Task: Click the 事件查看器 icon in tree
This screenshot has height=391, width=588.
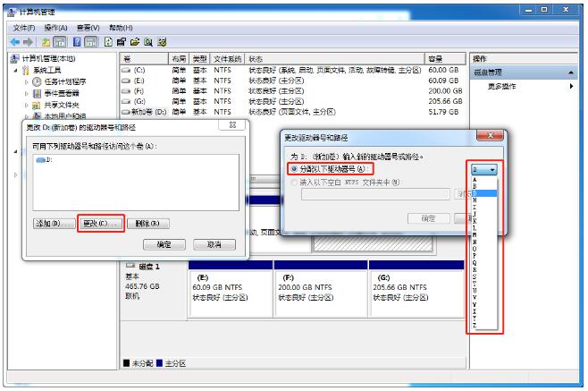Action: [37, 93]
